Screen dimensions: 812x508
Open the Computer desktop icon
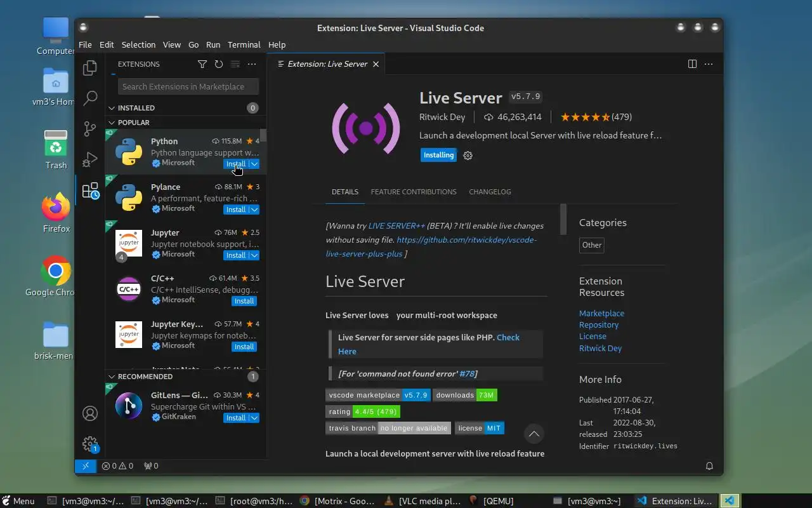point(56,36)
